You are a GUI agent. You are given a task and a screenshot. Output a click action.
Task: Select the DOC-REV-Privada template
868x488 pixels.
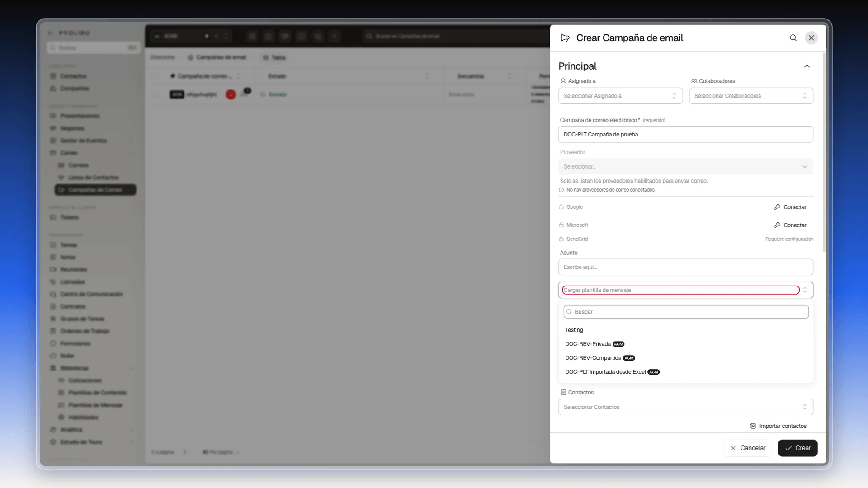point(686,344)
